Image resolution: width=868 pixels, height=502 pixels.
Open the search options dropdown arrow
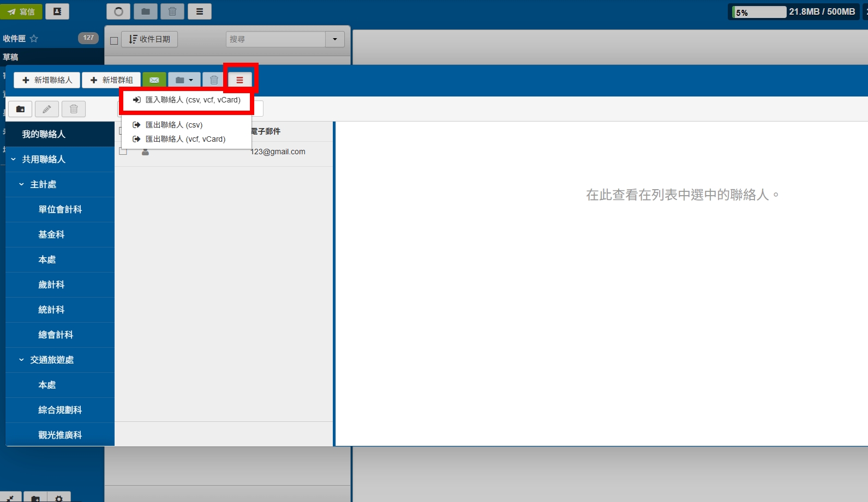coord(335,39)
